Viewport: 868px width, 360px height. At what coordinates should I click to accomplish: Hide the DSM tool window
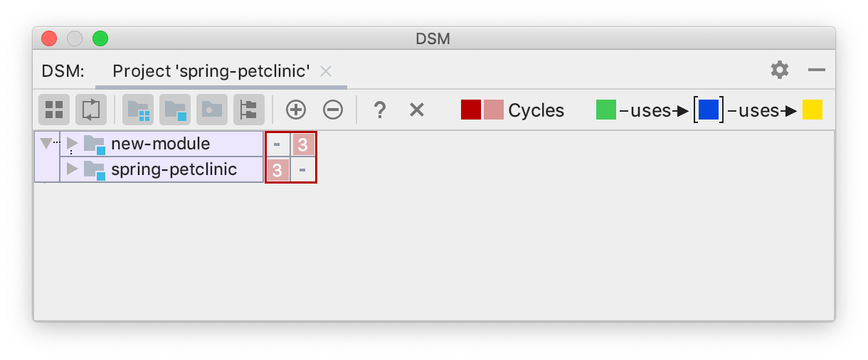pyautogui.click(x=817, y=70)
